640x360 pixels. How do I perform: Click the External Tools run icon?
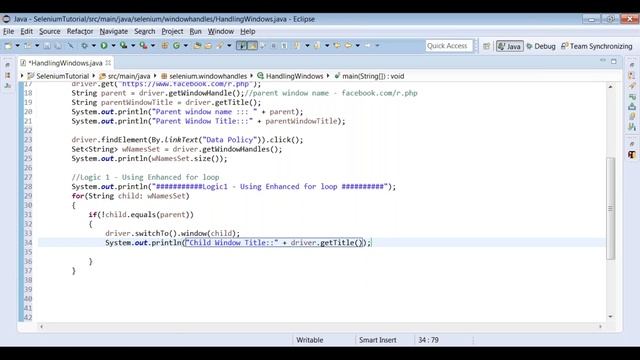[x=143, y=46]
